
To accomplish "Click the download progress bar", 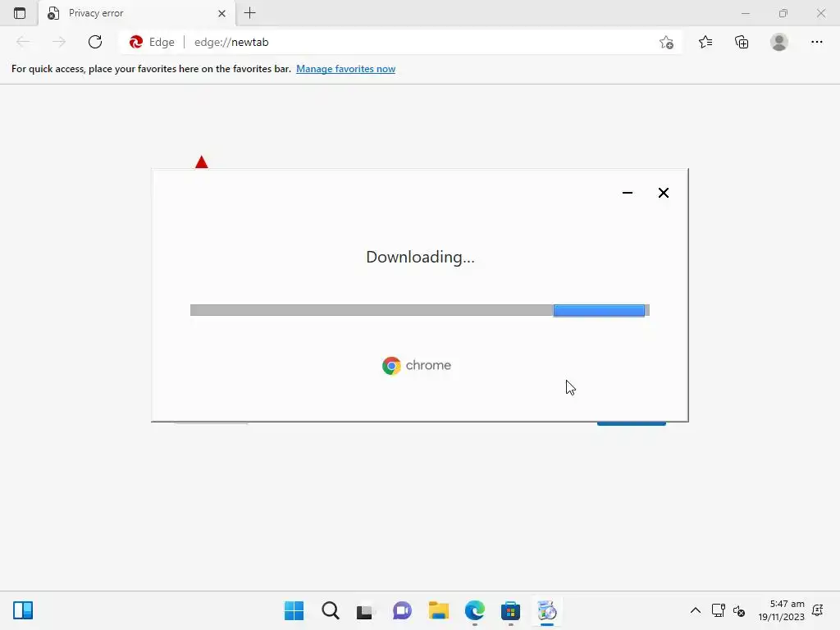I will (419, 310).
